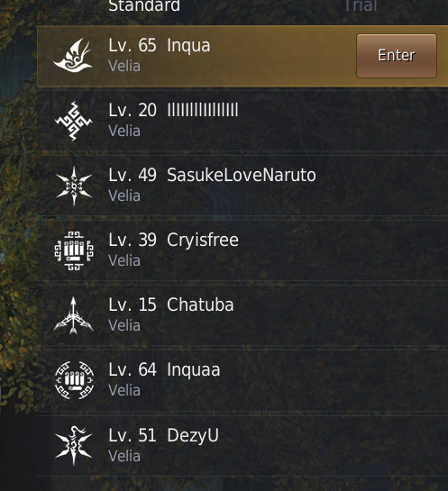Screen dimensions: 448x491
Task: Click the Enter button for Inqua
Action: click(397, 56)
